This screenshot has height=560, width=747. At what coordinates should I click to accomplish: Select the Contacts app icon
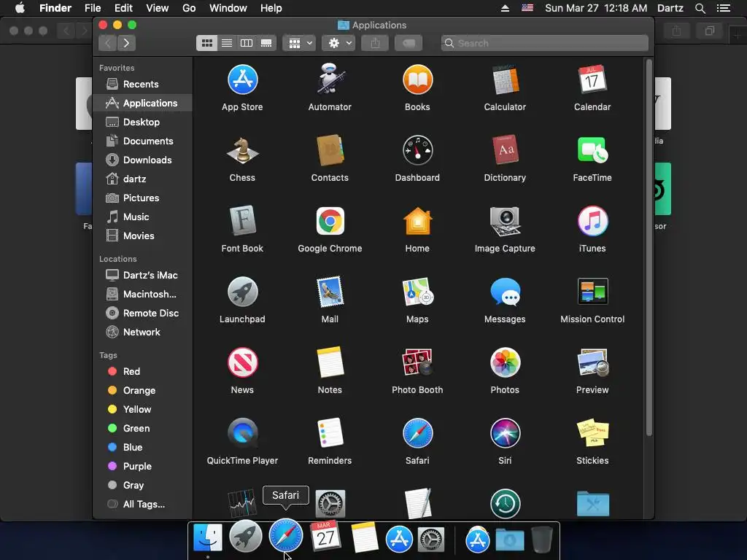click(x=330, y=150)
